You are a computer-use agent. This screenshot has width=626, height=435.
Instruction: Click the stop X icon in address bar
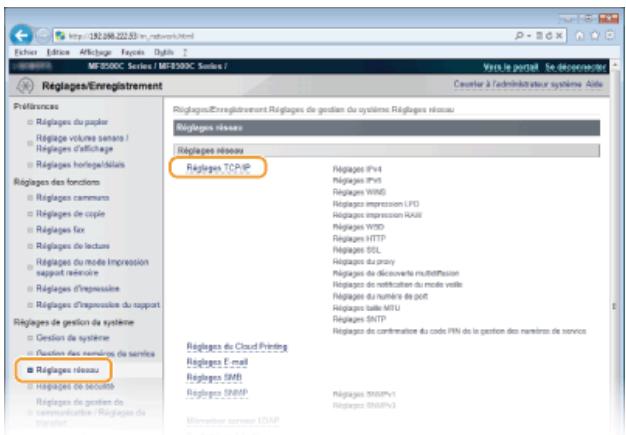pos(559,36)
